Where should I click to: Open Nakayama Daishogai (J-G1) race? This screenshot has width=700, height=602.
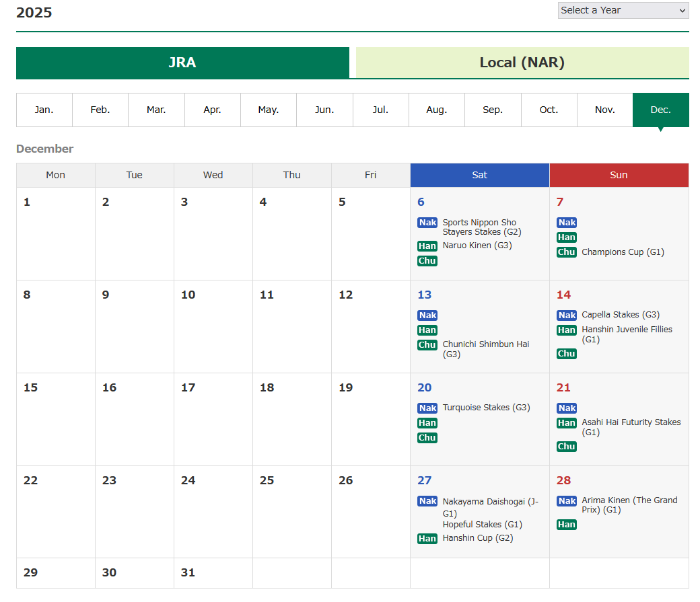point(491,507)
